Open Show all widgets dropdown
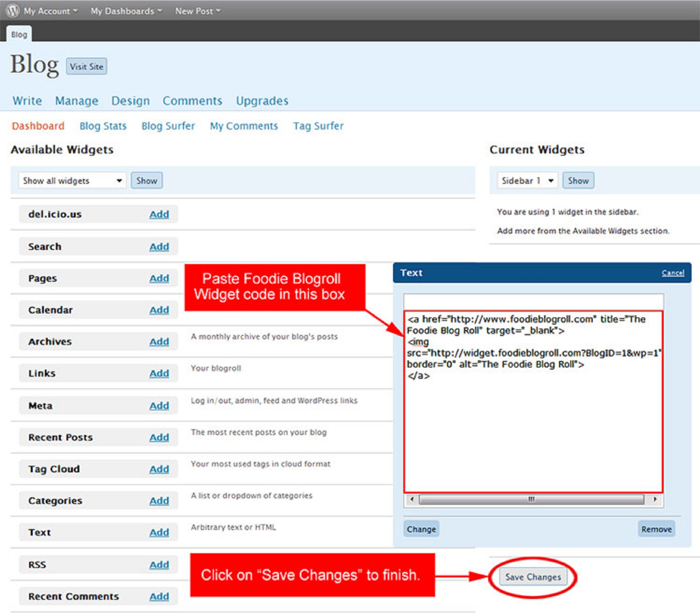Screen dimensions: 700x613 tap(72, 180)
